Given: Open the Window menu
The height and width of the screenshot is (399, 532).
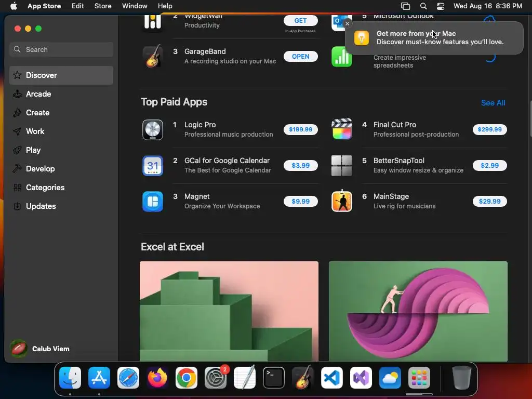Looking at the screenshot, I should tap(135, 6).
